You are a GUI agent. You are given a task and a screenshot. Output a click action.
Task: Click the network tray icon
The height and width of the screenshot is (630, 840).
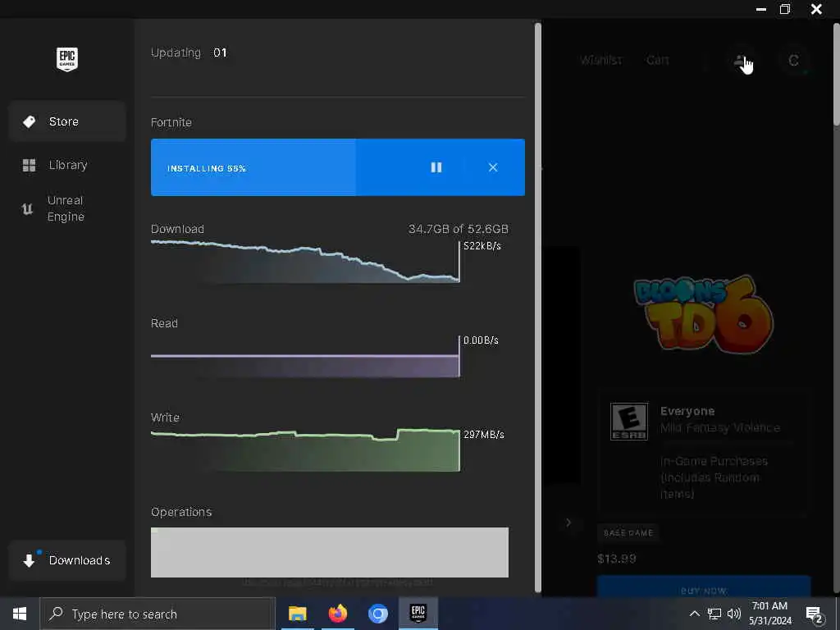pos(714,614)
